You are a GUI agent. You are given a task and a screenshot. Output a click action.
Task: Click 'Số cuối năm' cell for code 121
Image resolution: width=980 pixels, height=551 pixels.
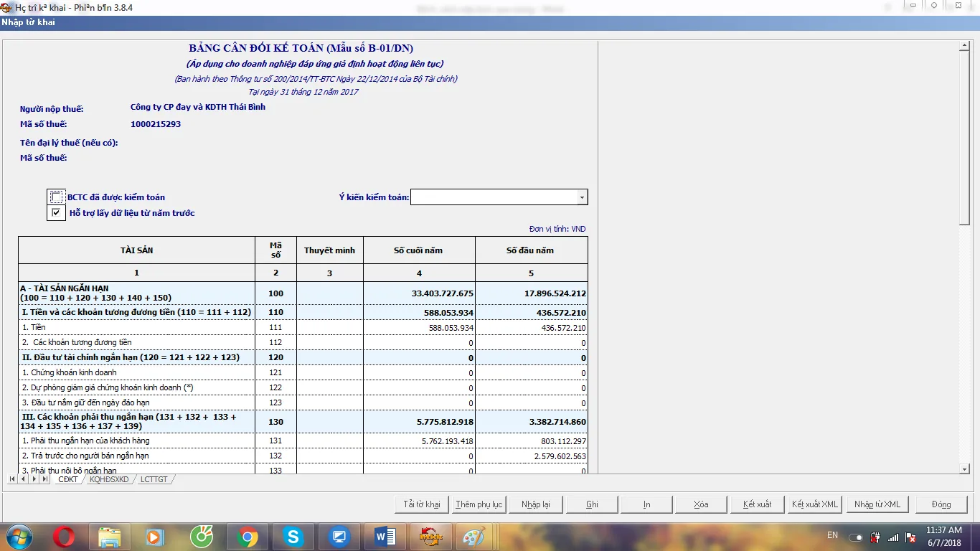pyautogui.click(x=419, y=372)
